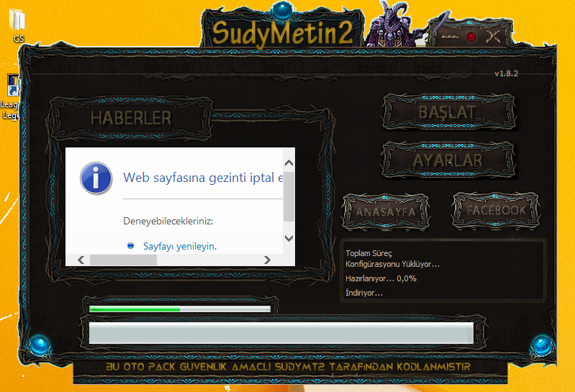Open the AYARLAR settings button
This screenshot has width=575, height=392.
(448, 160)
